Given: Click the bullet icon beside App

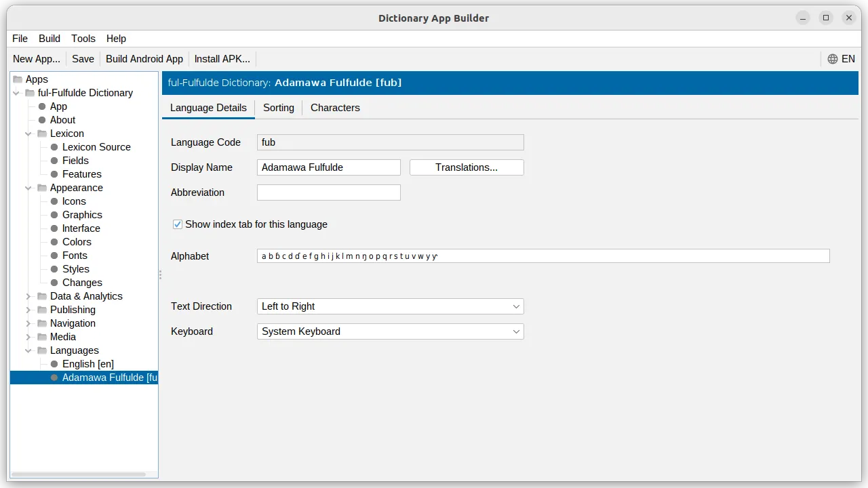Looking at the screenshot, I should pyautogui.click(x=42, y=106).
